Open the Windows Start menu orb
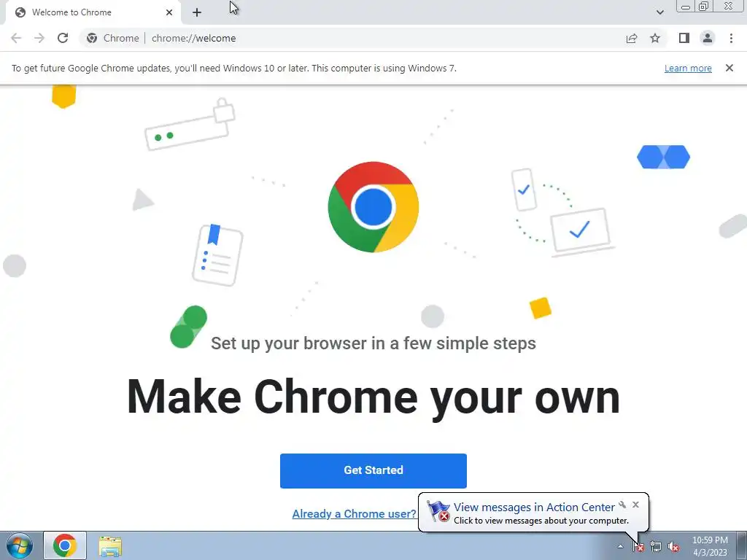The height and width of the screenshot is (560, 747). [x=19, y=545]
